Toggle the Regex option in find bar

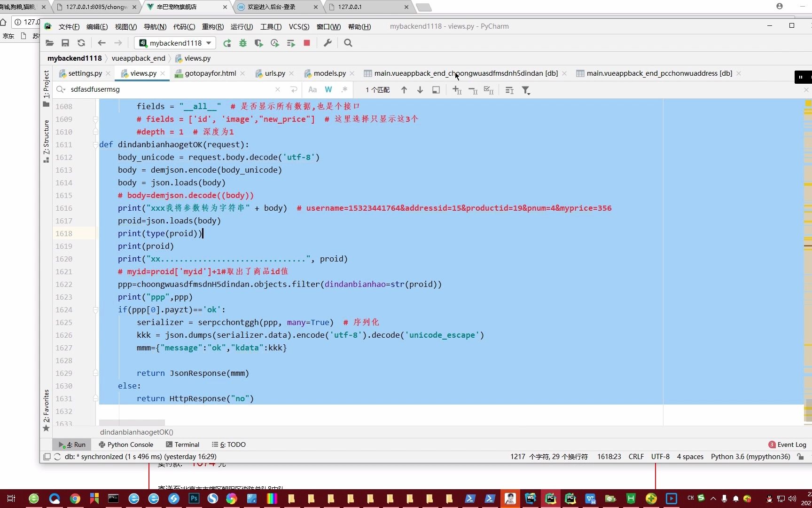pos(344,89)
